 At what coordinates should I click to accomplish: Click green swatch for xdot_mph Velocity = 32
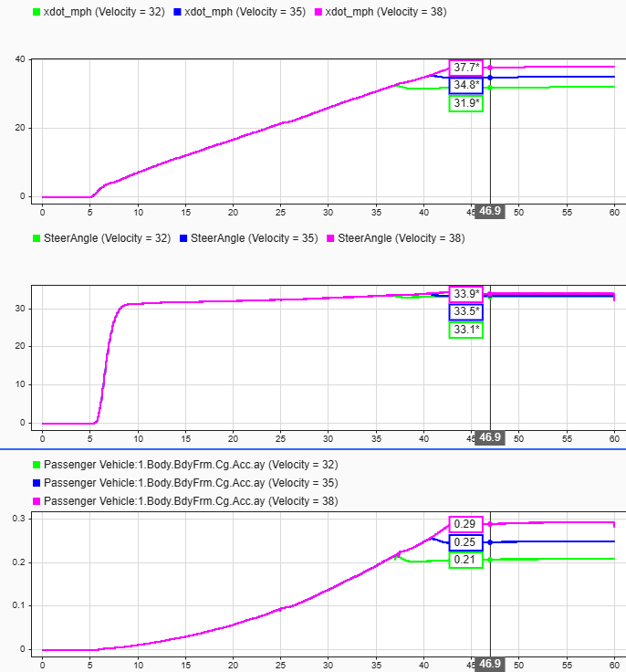37,12
